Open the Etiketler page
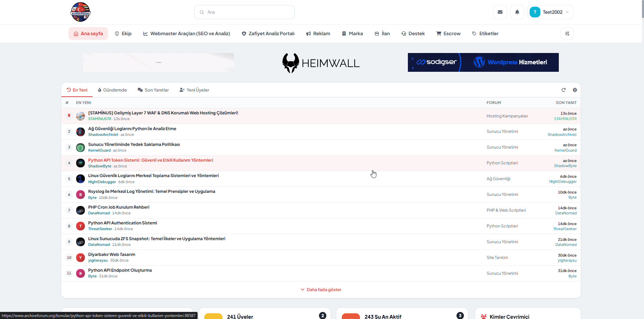The height and width of the screenshot is (319, 644). (x=485, y=34)
